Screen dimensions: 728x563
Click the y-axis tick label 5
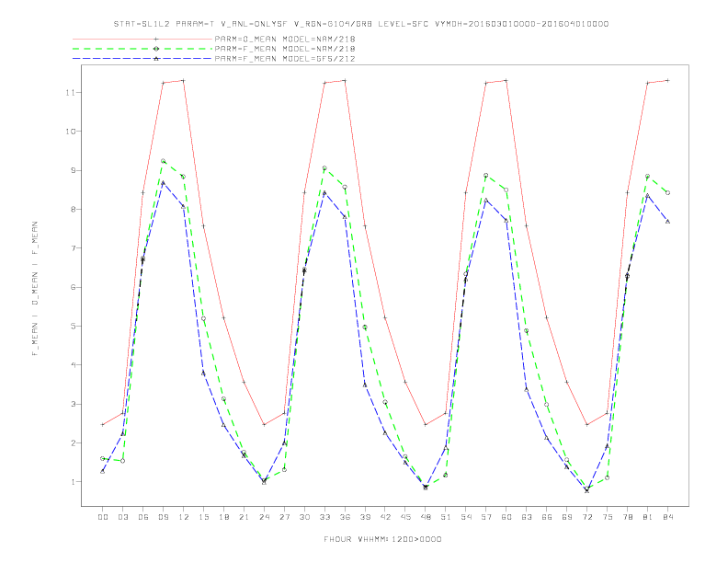(73, 326)
